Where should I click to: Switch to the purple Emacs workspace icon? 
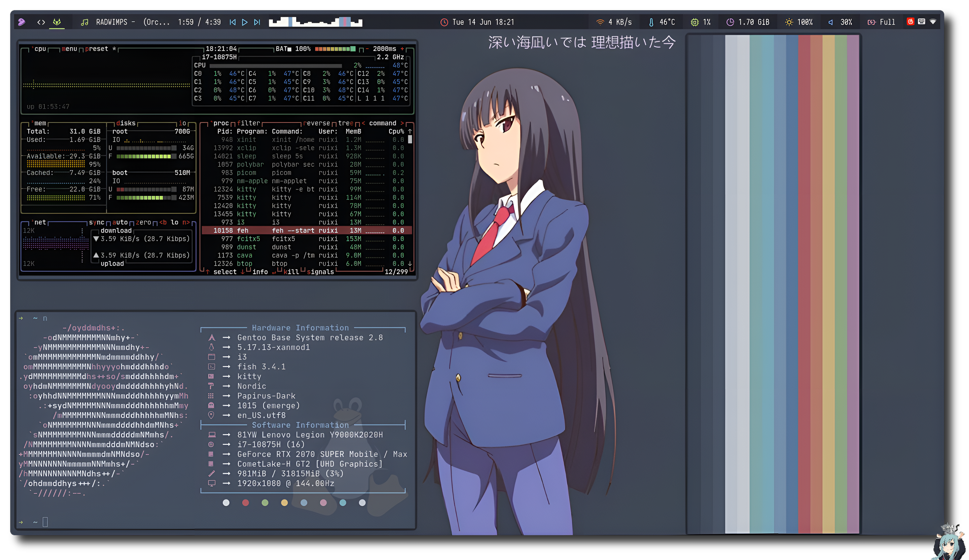point(22,22)
